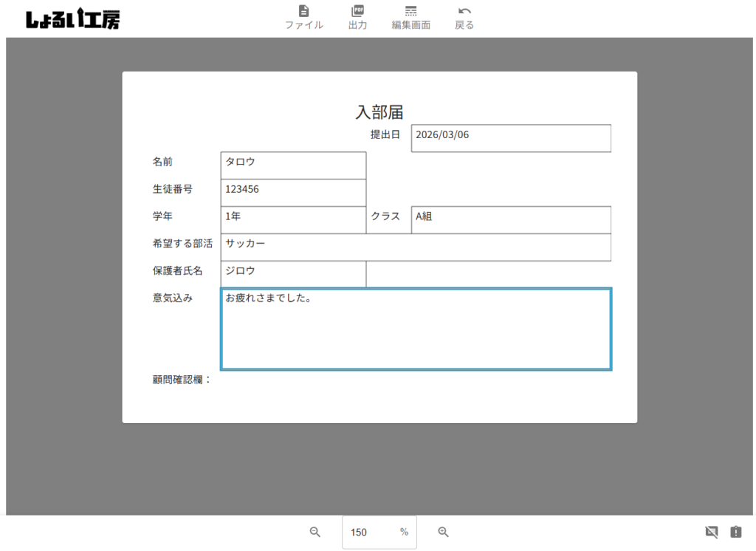756x551 pixels.
Task: Click the PDF 出力 icon
Action: coord(357,11)
